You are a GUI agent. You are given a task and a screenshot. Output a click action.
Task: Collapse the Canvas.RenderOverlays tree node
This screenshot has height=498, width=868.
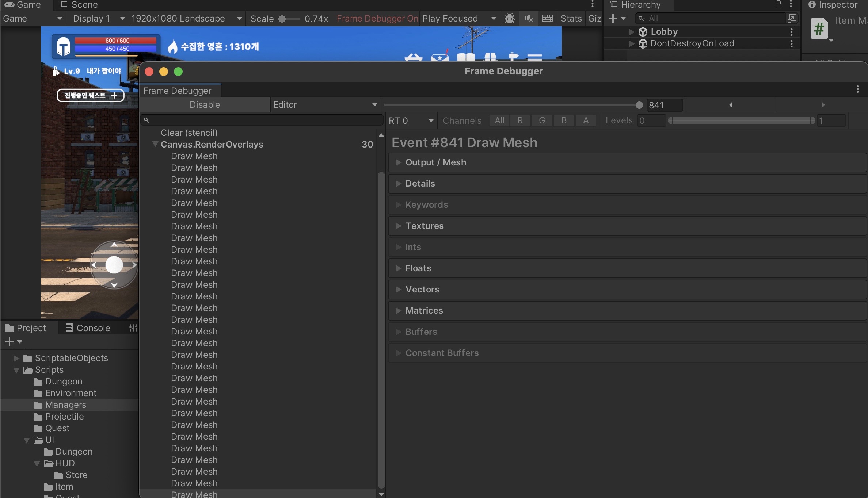155,144
